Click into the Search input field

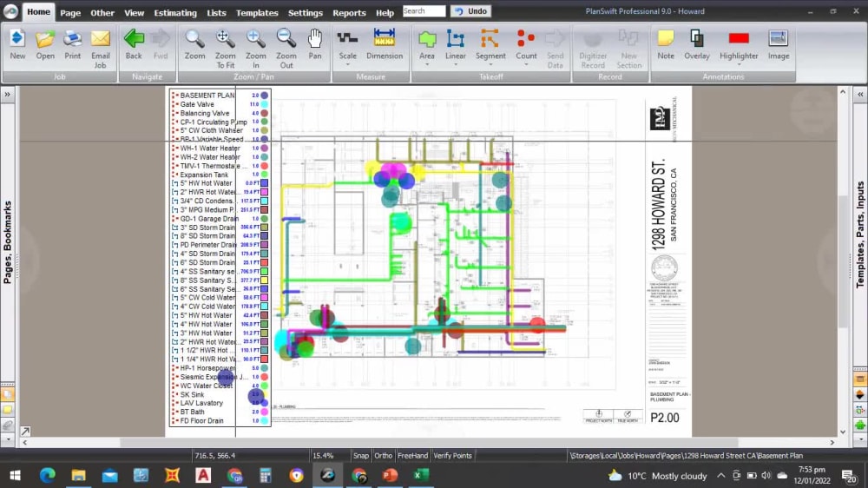tap(424, 11)
